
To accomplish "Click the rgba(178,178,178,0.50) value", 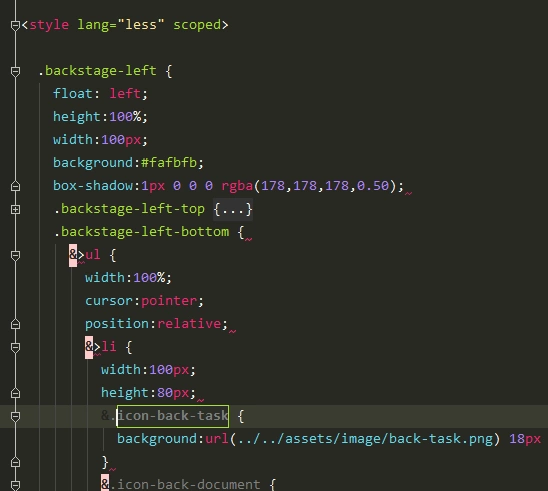I will point(309,186).
